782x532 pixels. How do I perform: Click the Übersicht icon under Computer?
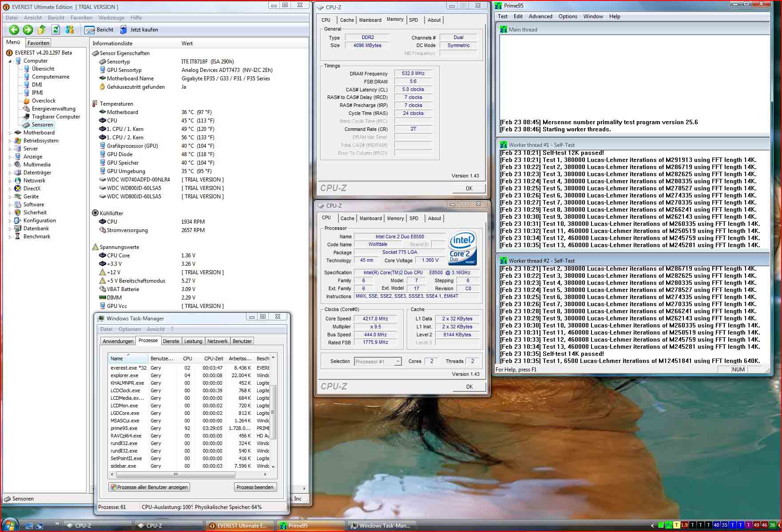[27, 69]
